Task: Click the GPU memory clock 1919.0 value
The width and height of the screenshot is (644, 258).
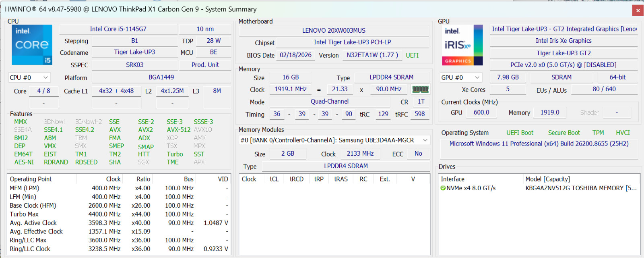Action: coord(550,113)
